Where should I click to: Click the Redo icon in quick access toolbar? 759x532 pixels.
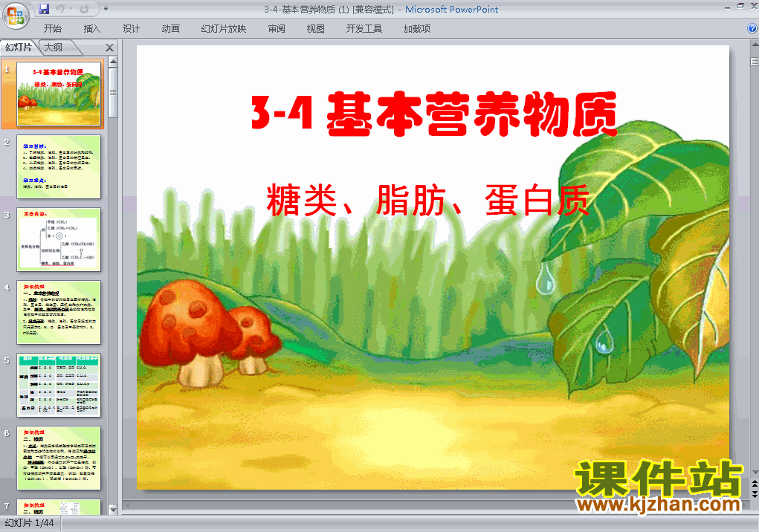tap(84, 9)
